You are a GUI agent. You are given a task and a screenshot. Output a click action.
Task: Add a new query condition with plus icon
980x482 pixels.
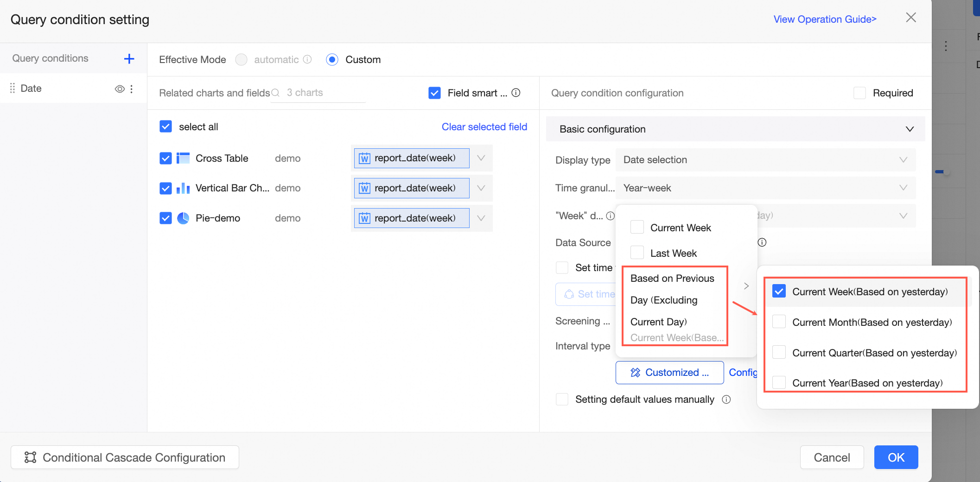pos(129,58)
